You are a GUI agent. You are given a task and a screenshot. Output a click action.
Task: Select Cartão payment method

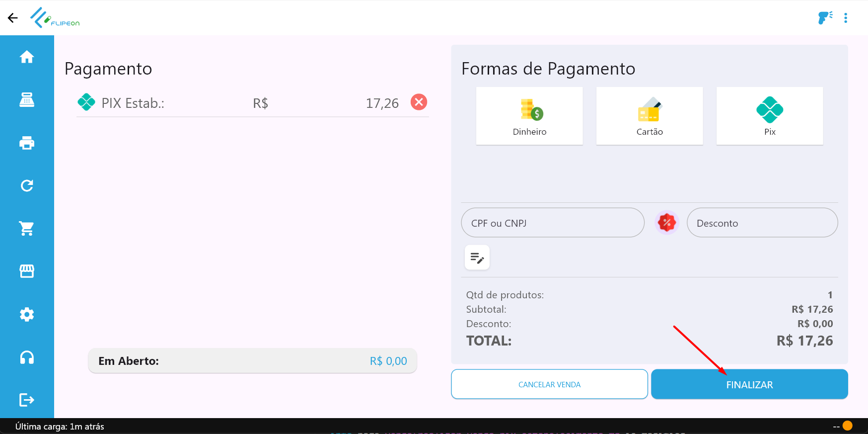tap(650, 116)
